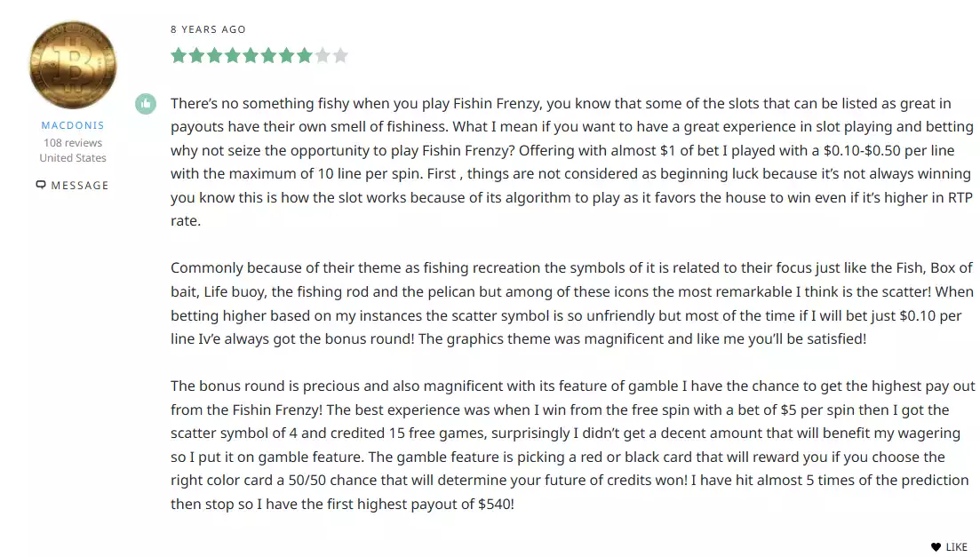Screen dimensions: 980x557
Task: Click the 8 YEARS AGO timestamp
Action: pos(208,29)
